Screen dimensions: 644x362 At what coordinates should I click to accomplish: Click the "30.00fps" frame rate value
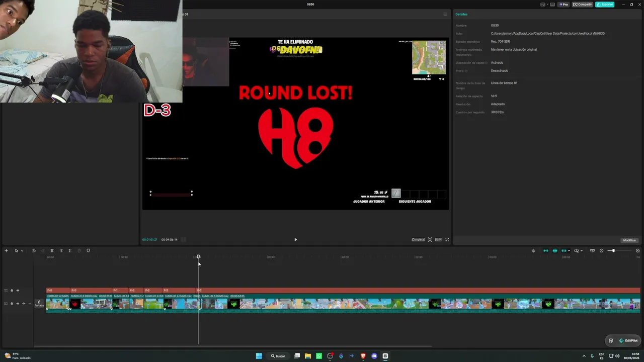(x=497, y=112)
